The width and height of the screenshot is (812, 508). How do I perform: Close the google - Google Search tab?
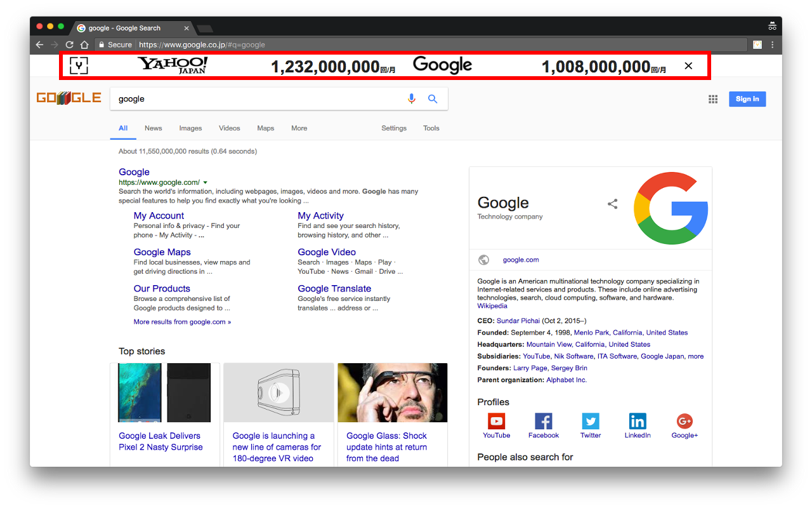click(187, 28)
